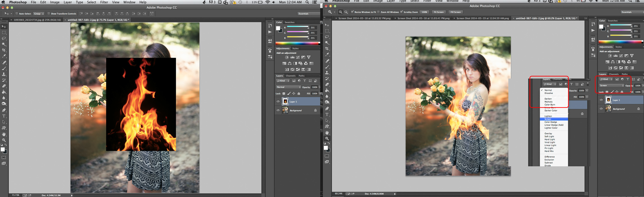Select the Type tool in right window toolbar
644x197 pixels.
(327, 114)
